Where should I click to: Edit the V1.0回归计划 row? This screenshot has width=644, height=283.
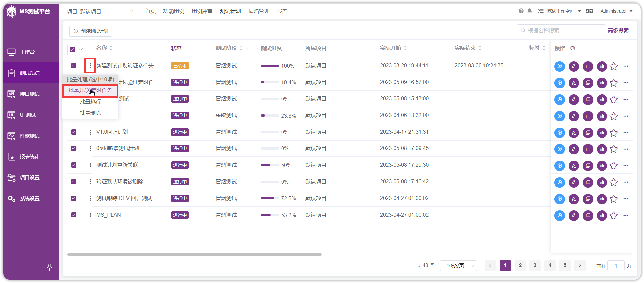coord(574,133)
